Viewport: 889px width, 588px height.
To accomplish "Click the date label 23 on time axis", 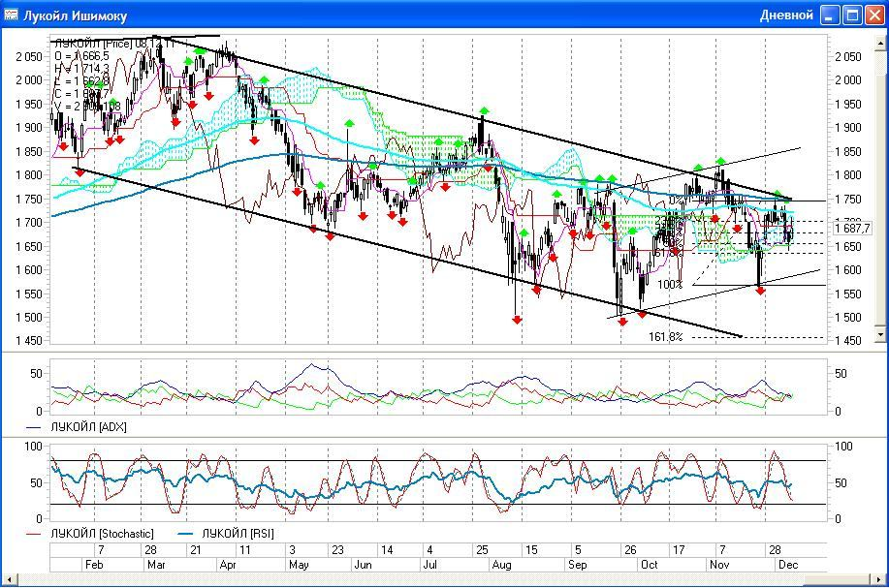I will (x=337, y=550).
